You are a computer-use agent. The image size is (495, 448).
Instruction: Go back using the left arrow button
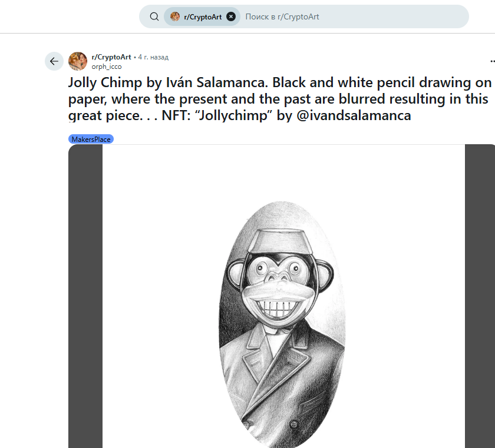(54, 61)
